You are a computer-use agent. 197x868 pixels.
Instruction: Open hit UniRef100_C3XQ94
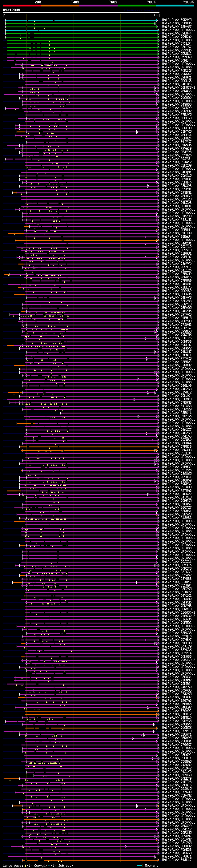pos(177,585)
